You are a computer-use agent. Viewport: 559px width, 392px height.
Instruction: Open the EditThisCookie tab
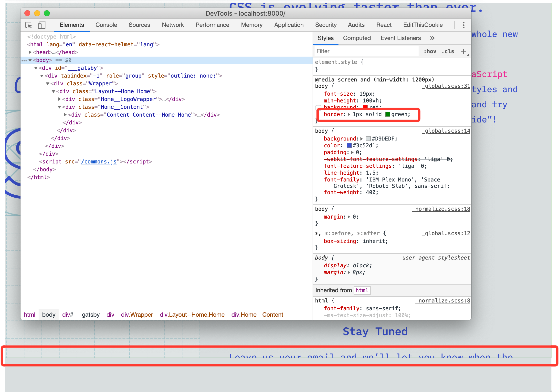coord(423,25)
